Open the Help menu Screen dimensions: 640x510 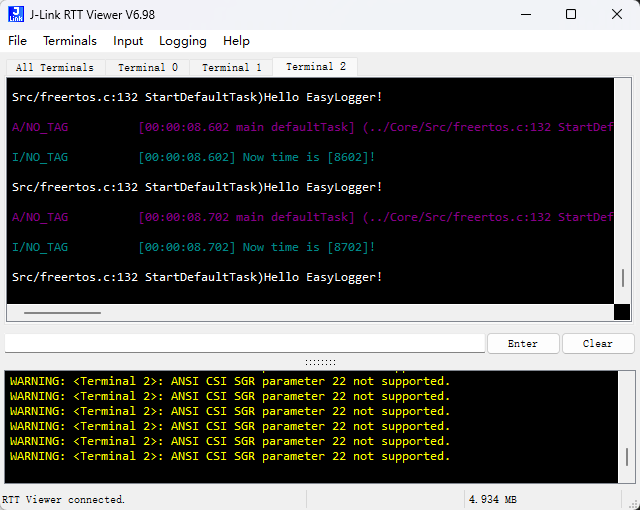(x=237, y=41)
